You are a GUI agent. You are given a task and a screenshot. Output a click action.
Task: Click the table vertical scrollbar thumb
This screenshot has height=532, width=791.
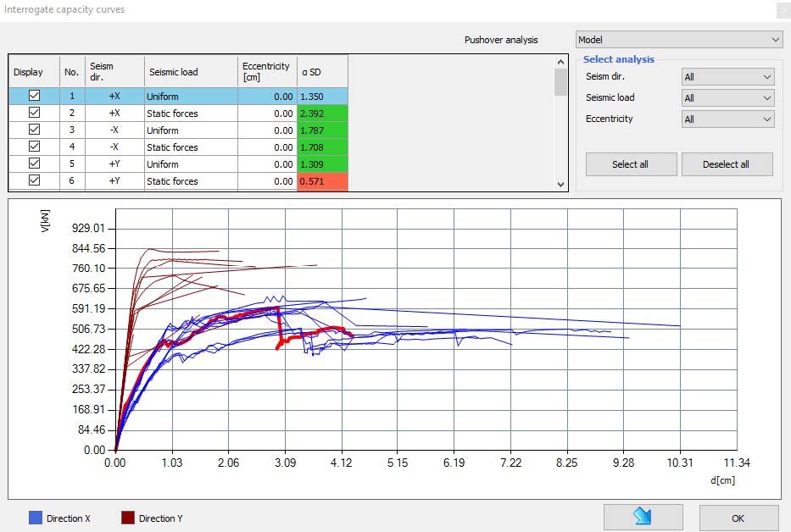pyautogui.click(x=560, y=82)
